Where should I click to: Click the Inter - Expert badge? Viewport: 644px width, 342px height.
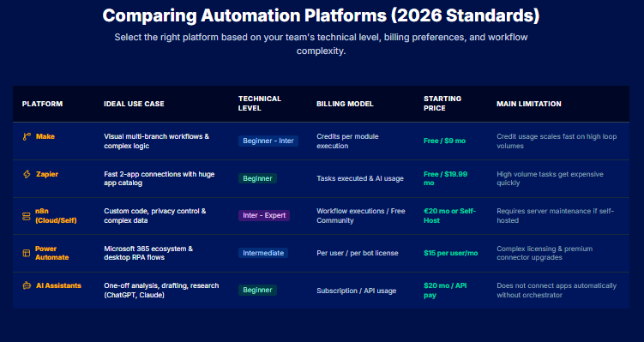[264, 215]
